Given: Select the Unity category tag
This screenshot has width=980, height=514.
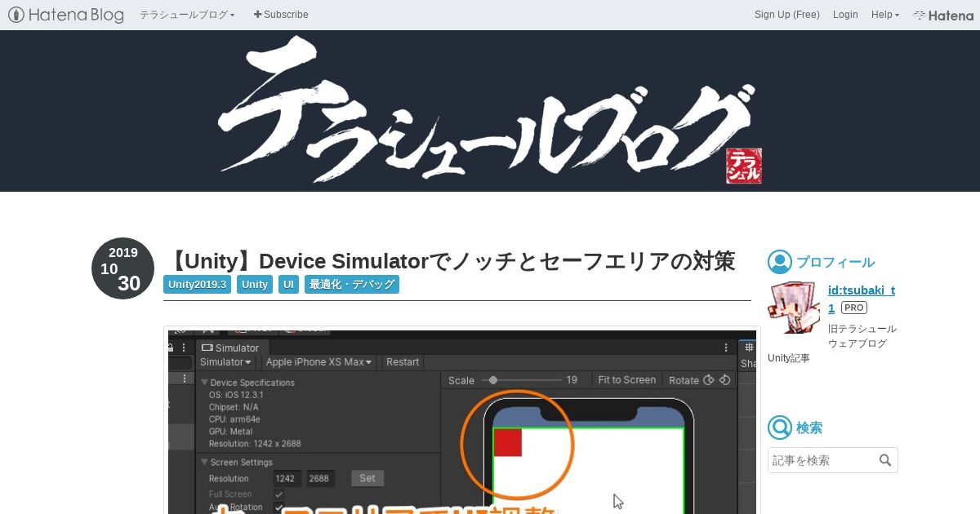Looking at the screenshot, I should click(255, 285).
